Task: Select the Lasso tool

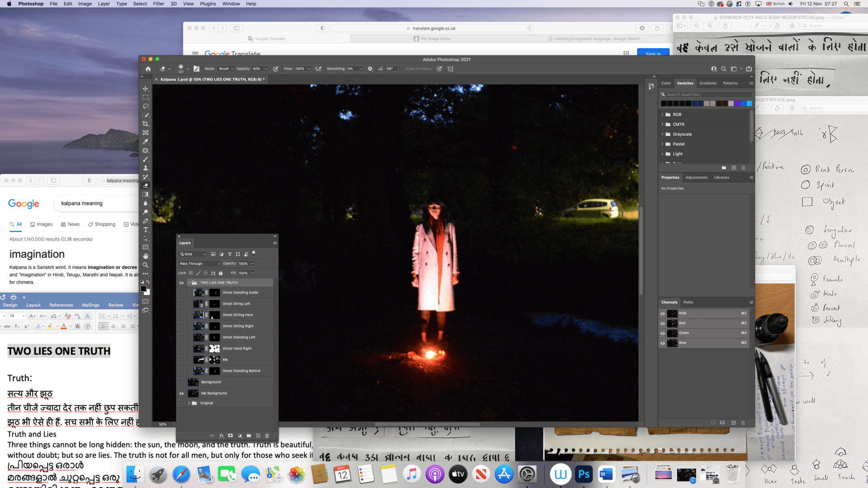Action: point(146,106)
